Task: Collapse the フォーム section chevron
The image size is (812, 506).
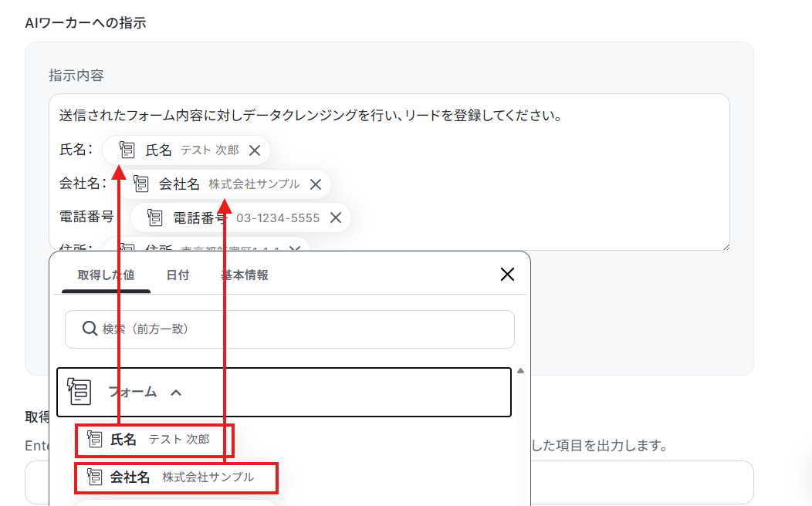Action: coord(176,393)
